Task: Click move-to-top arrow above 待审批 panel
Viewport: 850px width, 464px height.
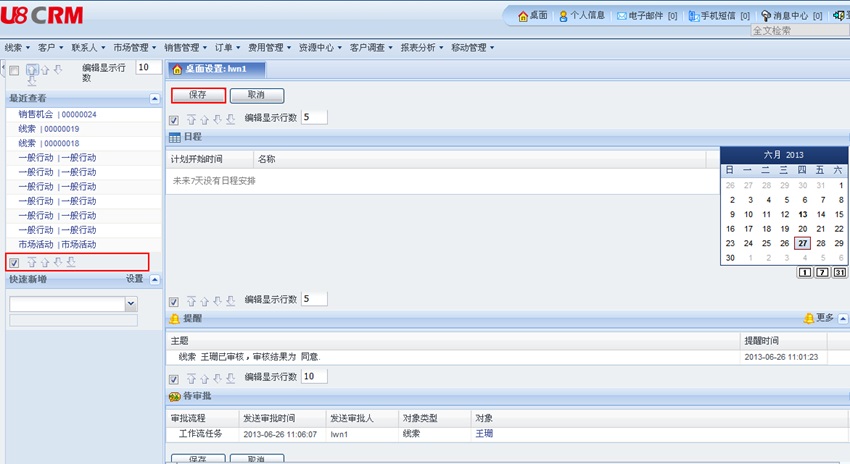Action: [191, 379]
